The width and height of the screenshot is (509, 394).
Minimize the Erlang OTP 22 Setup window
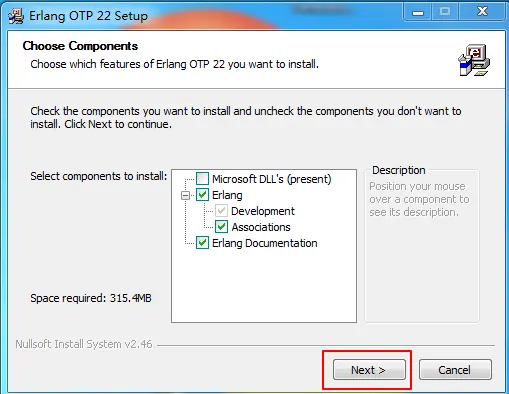coord(418,13)
